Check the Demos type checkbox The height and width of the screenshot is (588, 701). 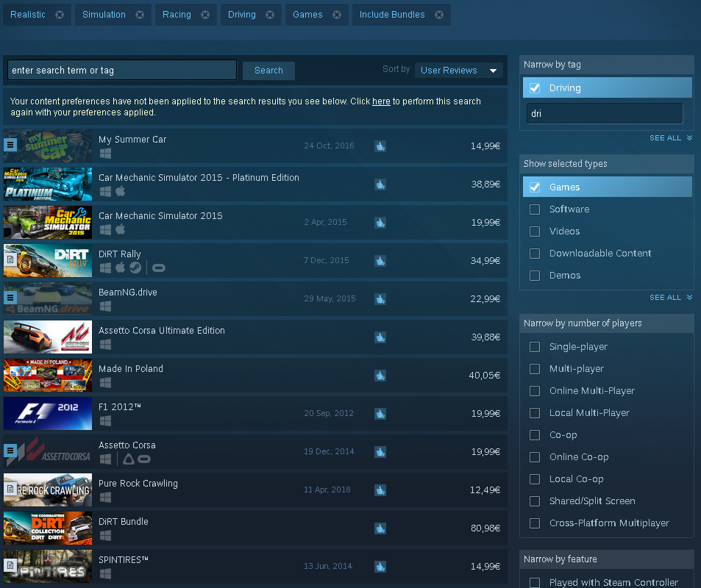535,275
